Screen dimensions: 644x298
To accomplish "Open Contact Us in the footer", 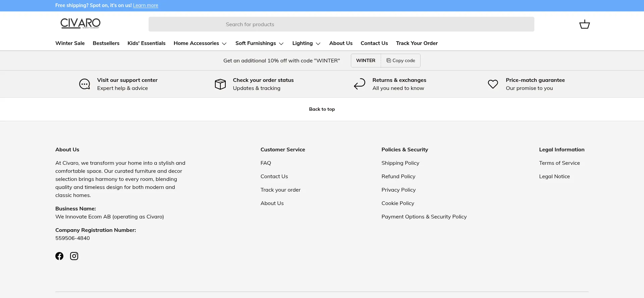I will [274, 176].
